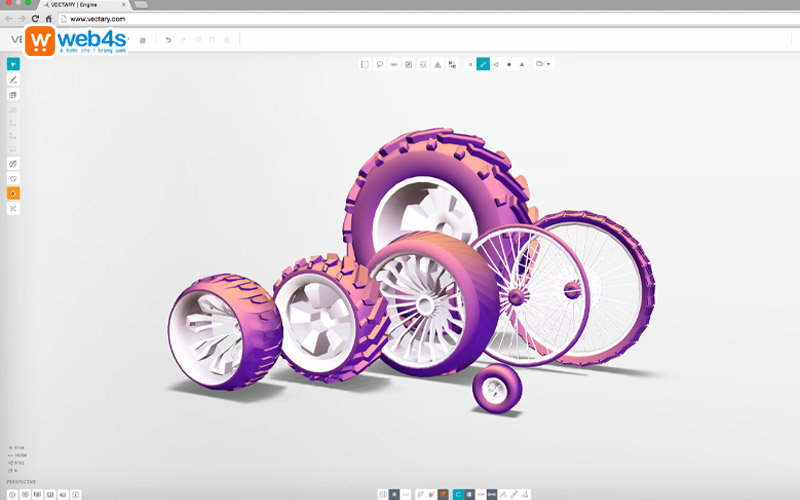
Task: Go back in browser history
Action: 8,19
